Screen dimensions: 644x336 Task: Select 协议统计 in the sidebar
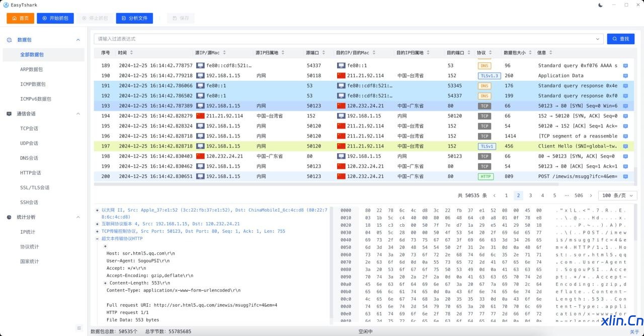(x=29, y=247)
